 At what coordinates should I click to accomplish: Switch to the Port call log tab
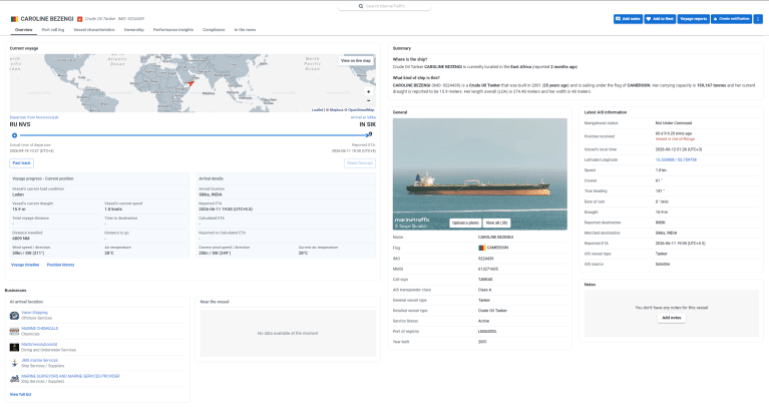coord(53,30)
